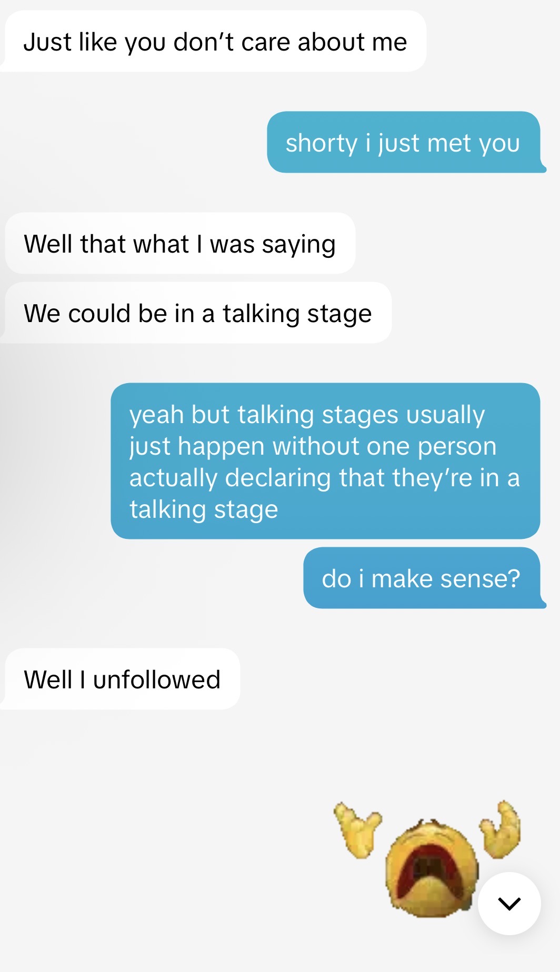Tap the 'do i make sense?' bubble
560x972 pixels.
[424, 578]
